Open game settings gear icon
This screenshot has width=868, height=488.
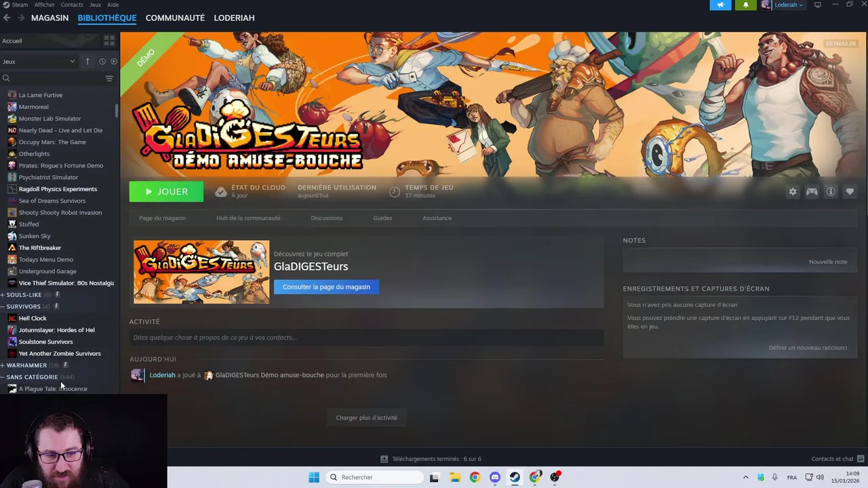point(793,192)
